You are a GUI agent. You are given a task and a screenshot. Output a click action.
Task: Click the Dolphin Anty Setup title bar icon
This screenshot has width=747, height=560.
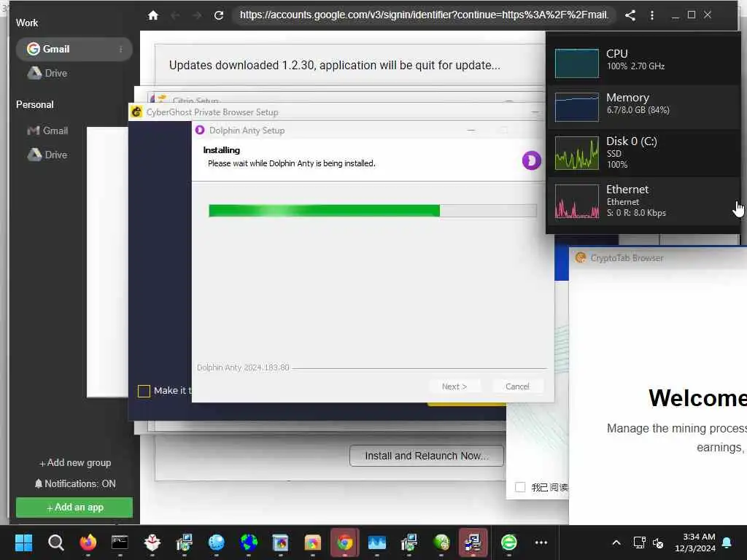(200, 130)
